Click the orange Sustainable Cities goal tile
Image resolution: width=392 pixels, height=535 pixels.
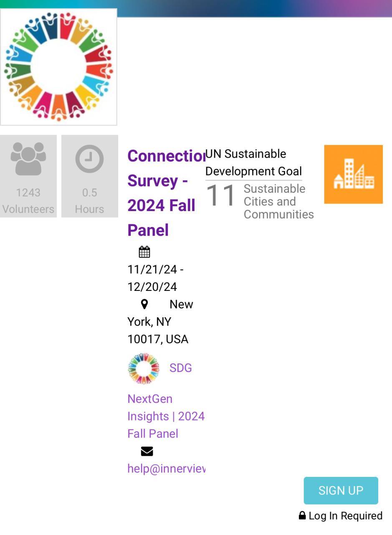click(353, 174)
